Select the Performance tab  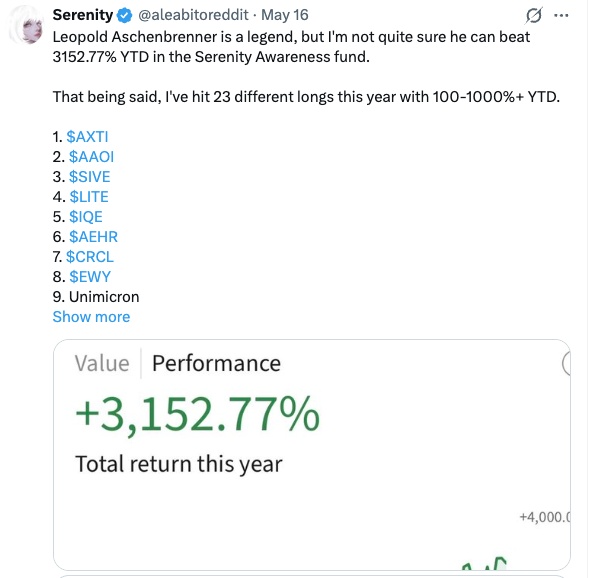[216, 363]
